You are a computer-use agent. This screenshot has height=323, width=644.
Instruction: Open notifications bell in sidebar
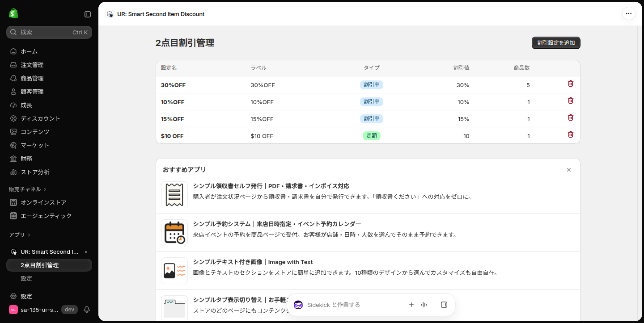pyautogui.click(x=87, y=310)
